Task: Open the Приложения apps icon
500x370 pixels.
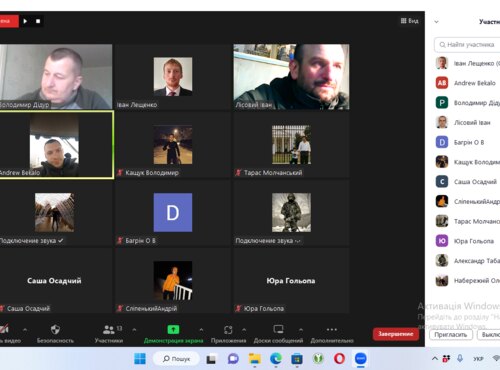Action: point(228,330)
